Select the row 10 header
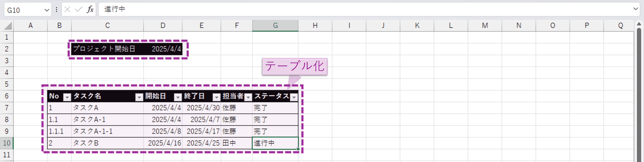 tap(7, 143)
